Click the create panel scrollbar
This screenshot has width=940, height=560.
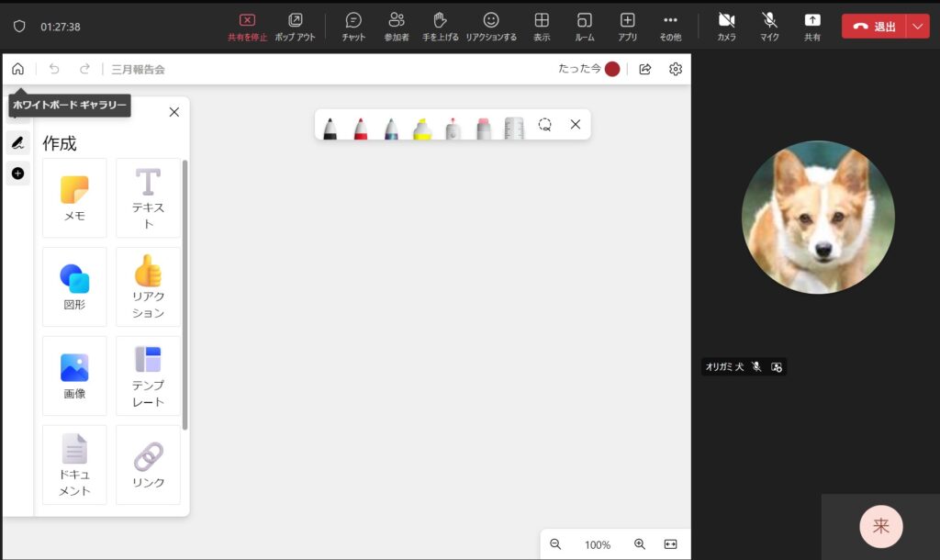point(185,294)
